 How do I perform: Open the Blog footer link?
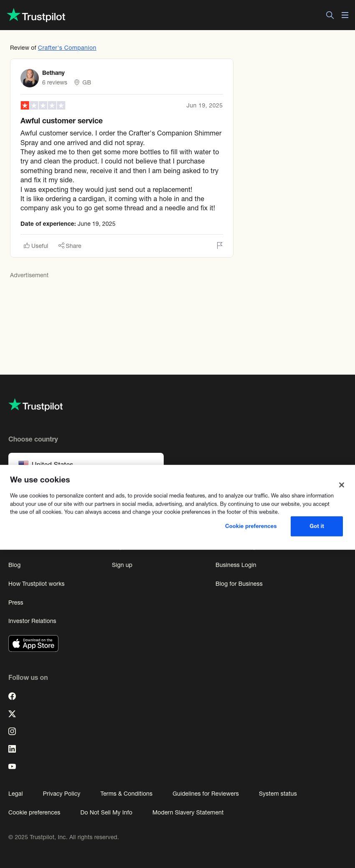point(15,565)
